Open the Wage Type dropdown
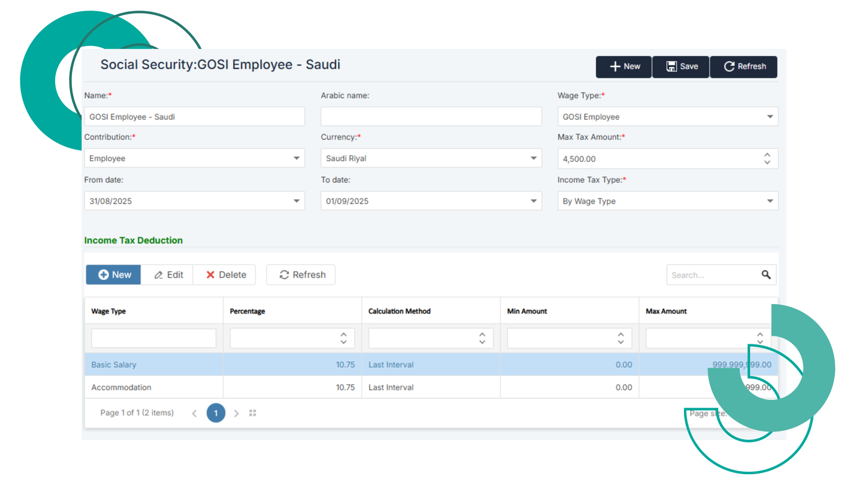The height and width of the screenshot is (489, 868). tap(769, 117)
